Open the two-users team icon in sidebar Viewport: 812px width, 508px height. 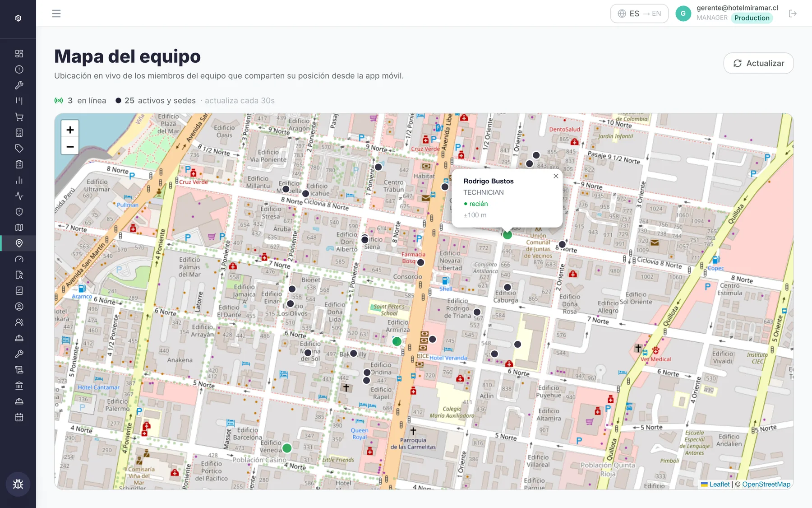tap(19, 322)
